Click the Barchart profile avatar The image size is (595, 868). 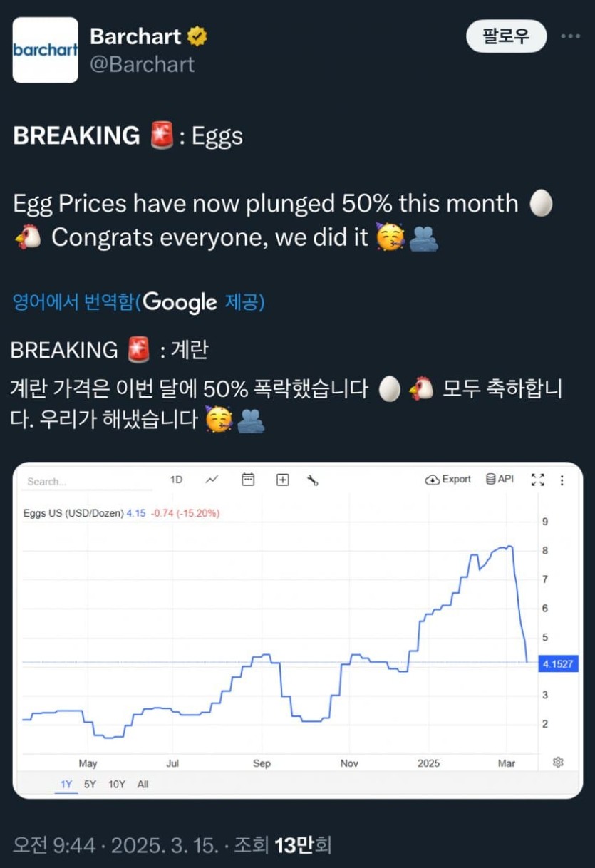tap(46, 50)
